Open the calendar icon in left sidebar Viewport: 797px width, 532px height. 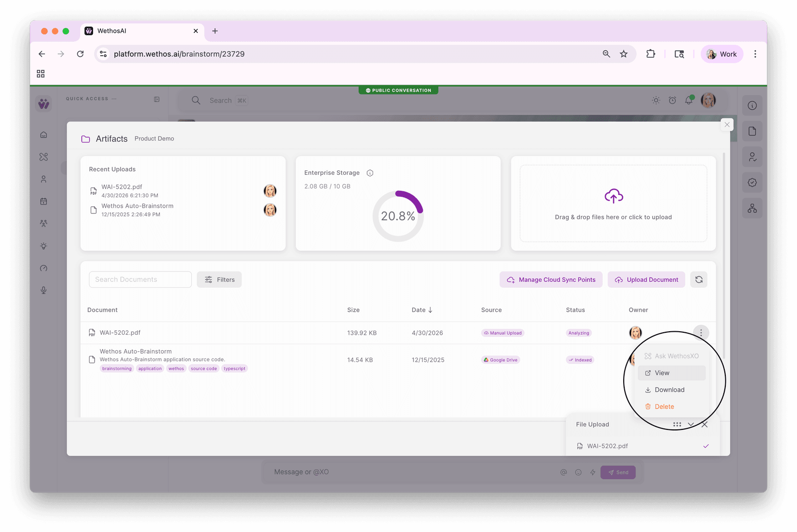(44, 201)
